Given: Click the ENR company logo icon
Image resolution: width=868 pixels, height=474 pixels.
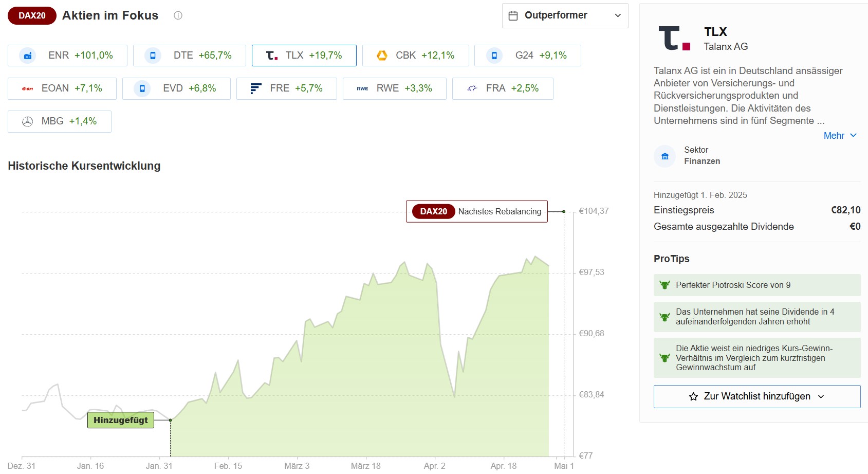Looking at the screenshot, I should [28, 56].
